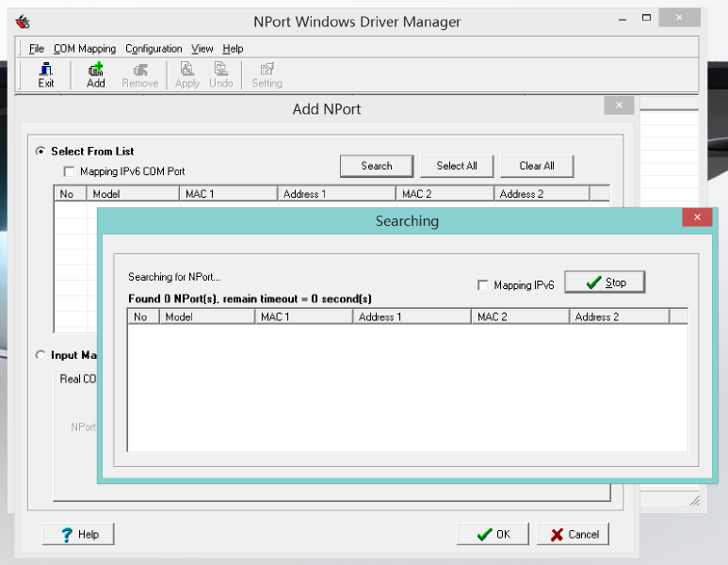
Task: Stop the NPort search
Action: click(x=605, y=282)
